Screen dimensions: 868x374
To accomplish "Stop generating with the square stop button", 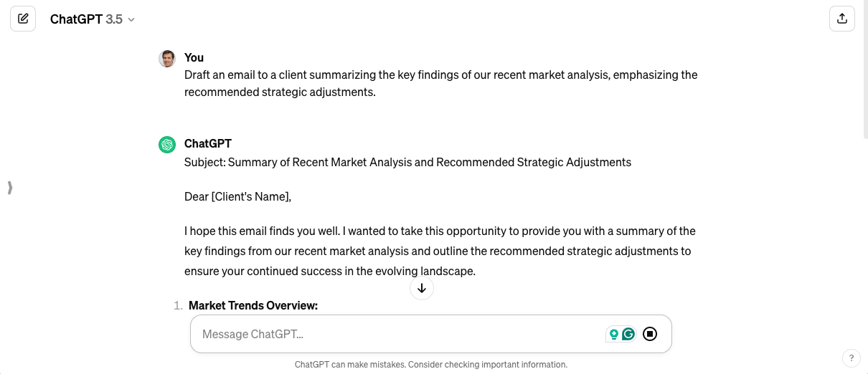I will click(x=650, y=334).
